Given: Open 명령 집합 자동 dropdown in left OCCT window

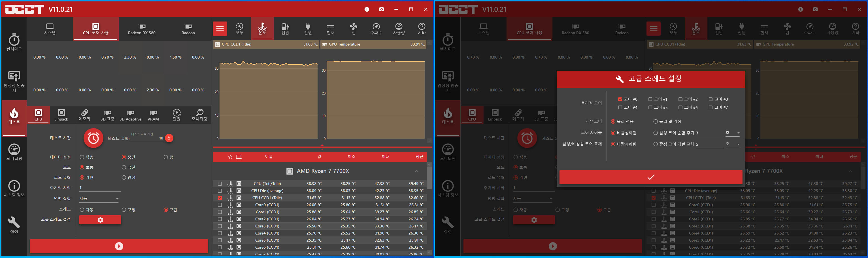Looking at the screenshot, I should point(99,199).
